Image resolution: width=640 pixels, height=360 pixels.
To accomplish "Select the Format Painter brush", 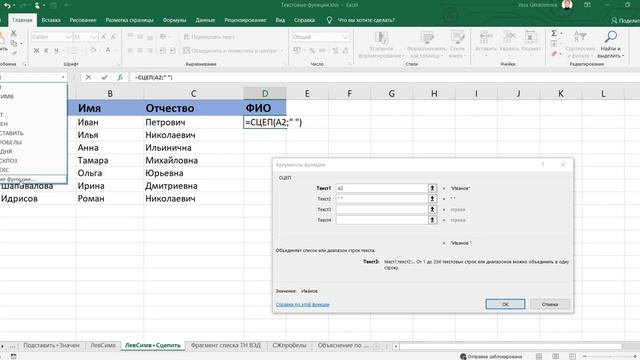I will click(x=14, y=53).
